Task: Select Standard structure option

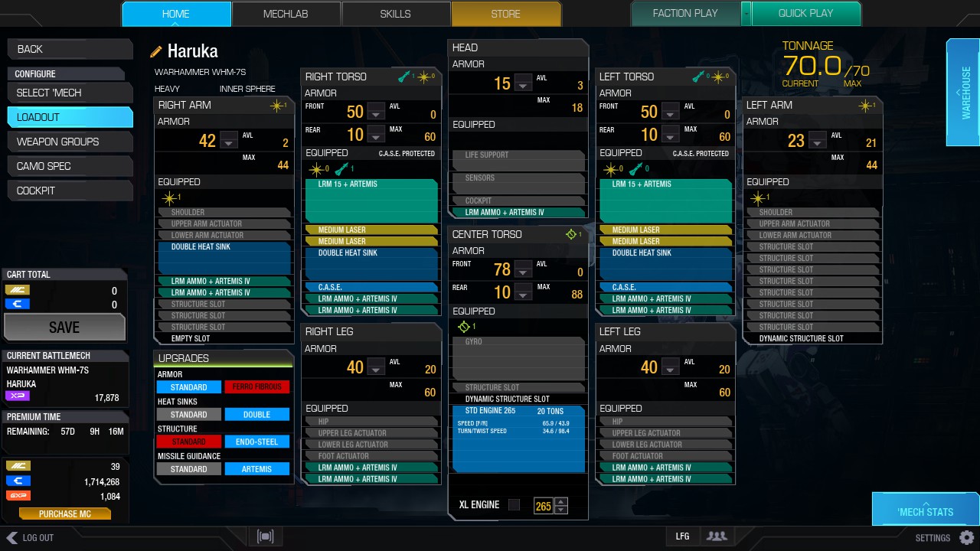Action: [x=188, y=442]
